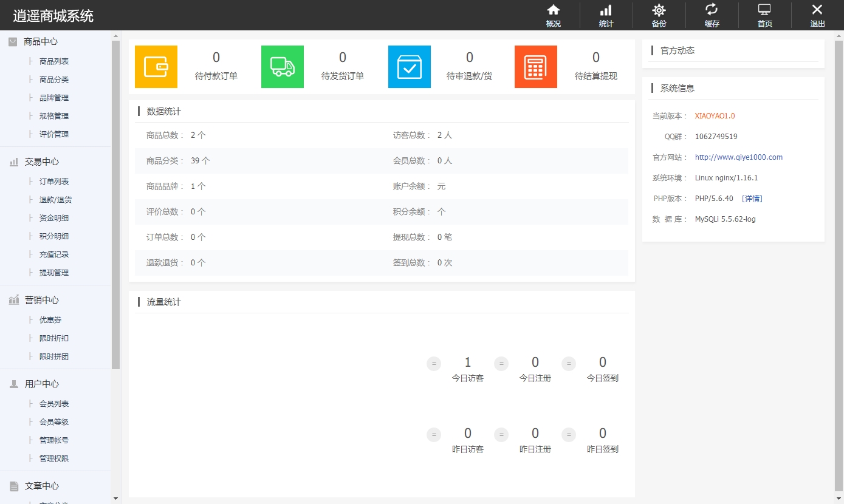Click the [详情] PHP details link
Image resolution: width=844 pixels, height=504 pixels.
(752, 199)
